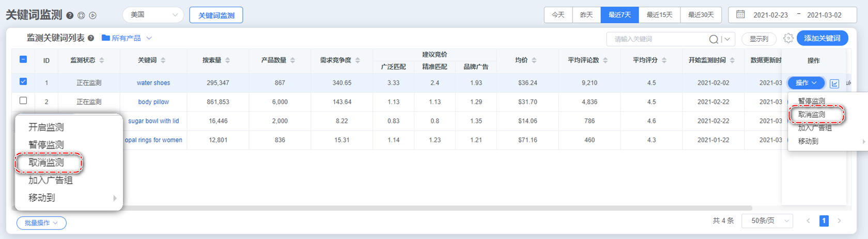Open the 'opal rings for women' keyword link
868x239 pixels.
click(x=153, y=140)
